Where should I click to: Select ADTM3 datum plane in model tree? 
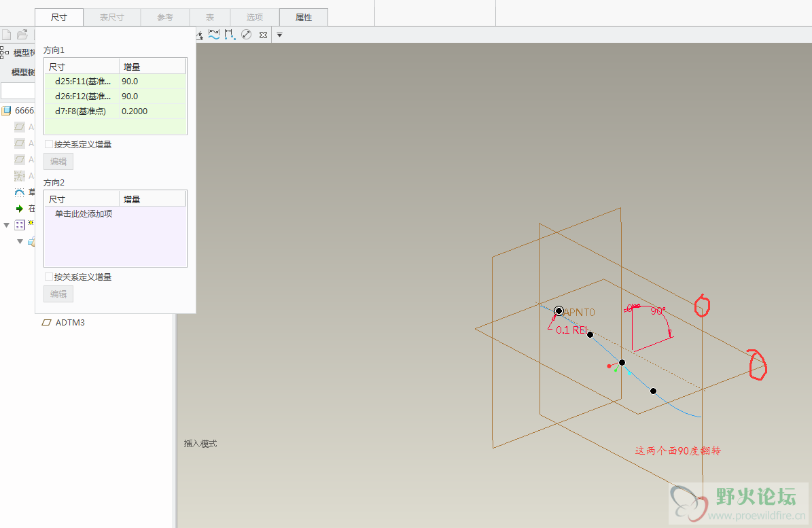coord(63,323)
